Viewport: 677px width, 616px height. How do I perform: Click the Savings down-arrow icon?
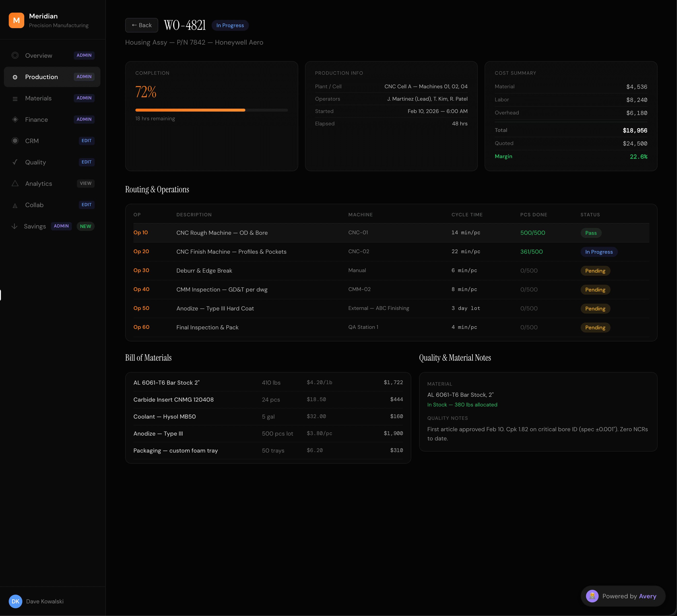pos(15,226)
